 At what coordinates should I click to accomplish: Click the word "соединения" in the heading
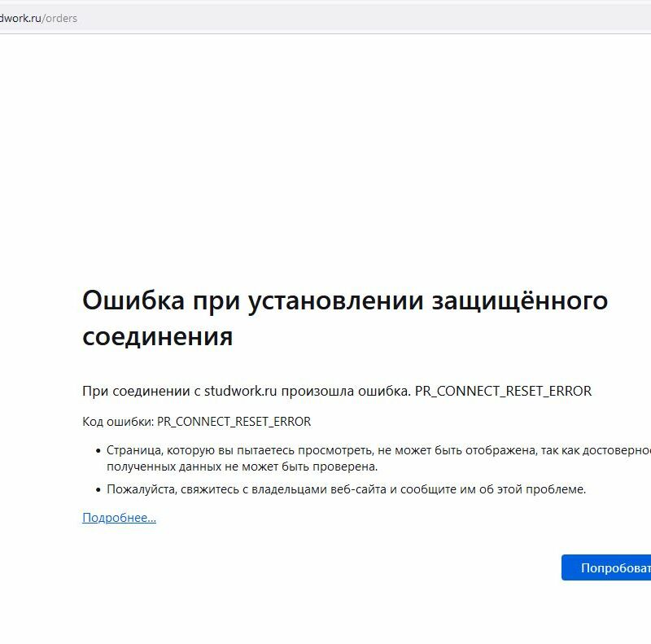point(157,336)
